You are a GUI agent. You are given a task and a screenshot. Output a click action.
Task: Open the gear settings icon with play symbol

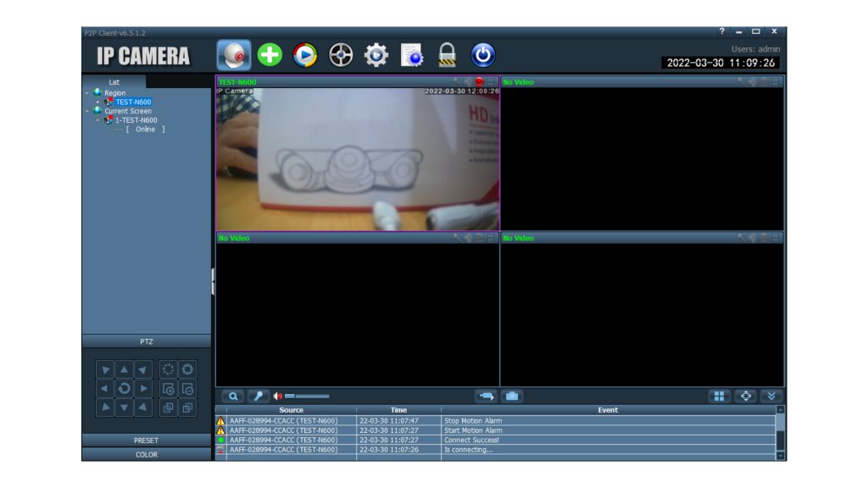[376, 55]
